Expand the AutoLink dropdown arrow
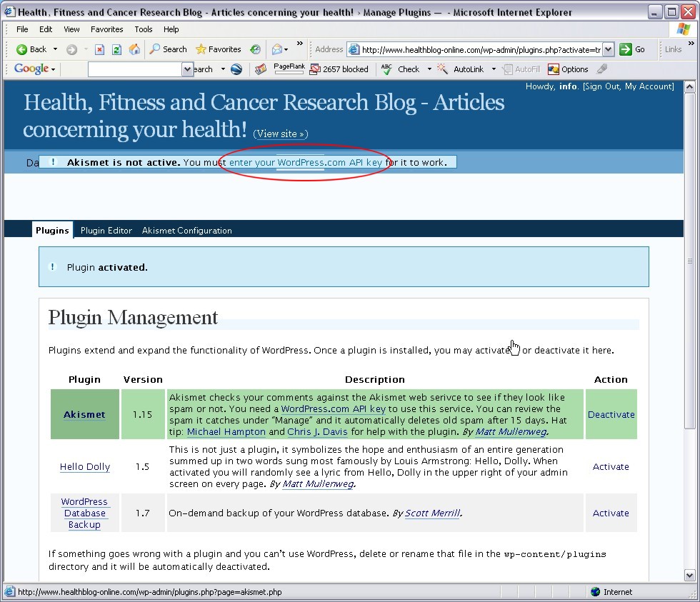Image resolution: width=700 pixels, height=602 pixels. [x=494, y=69]
